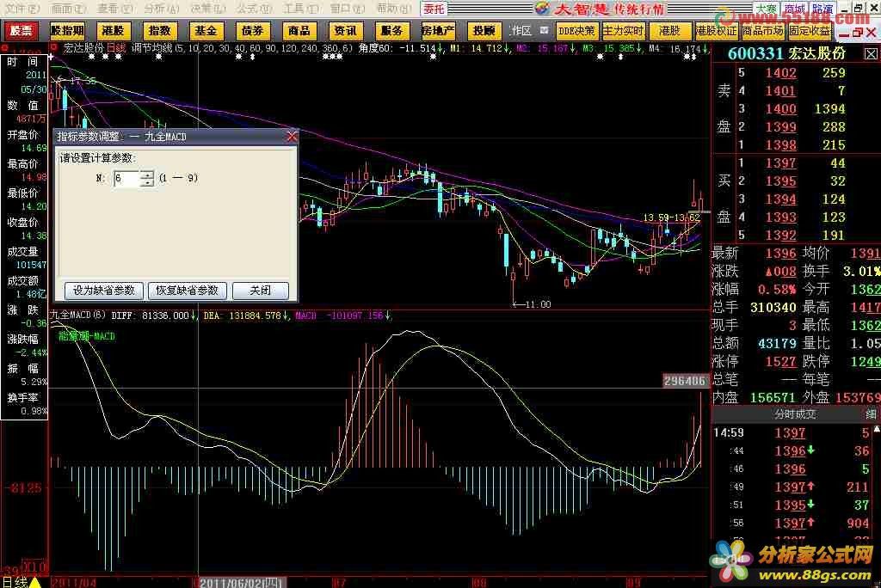Select buy level 5 price 1392
Image resolution: width=881 pixels, height=588 pixels.
781,236
